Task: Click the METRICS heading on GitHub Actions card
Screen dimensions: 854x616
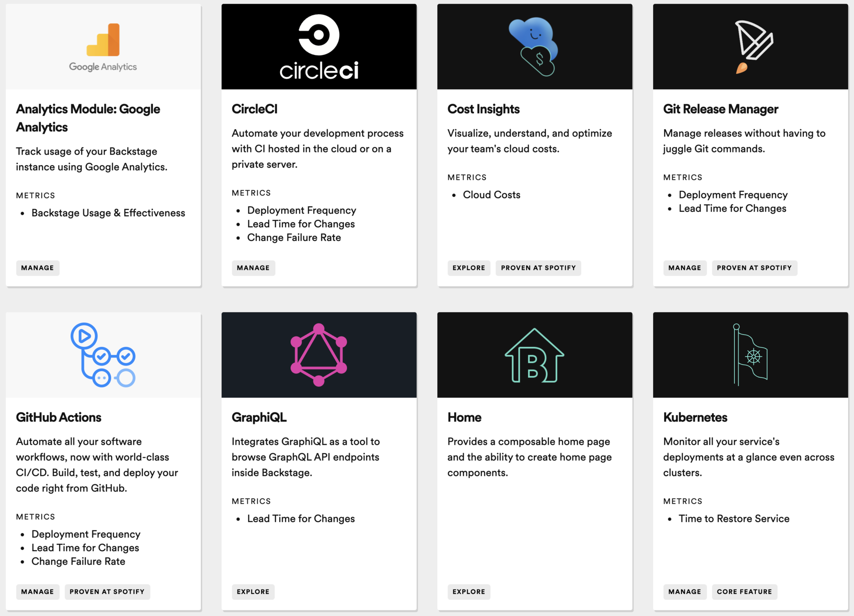Action: tap(36, 517)
